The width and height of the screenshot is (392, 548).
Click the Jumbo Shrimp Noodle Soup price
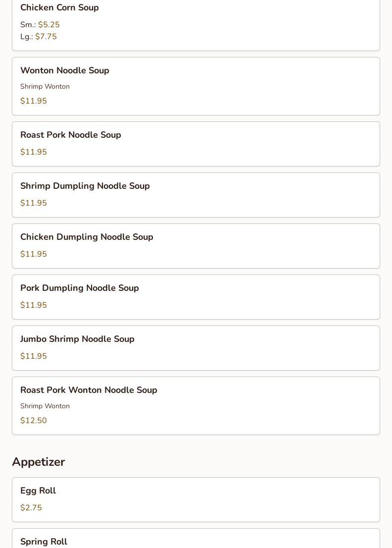34,356
